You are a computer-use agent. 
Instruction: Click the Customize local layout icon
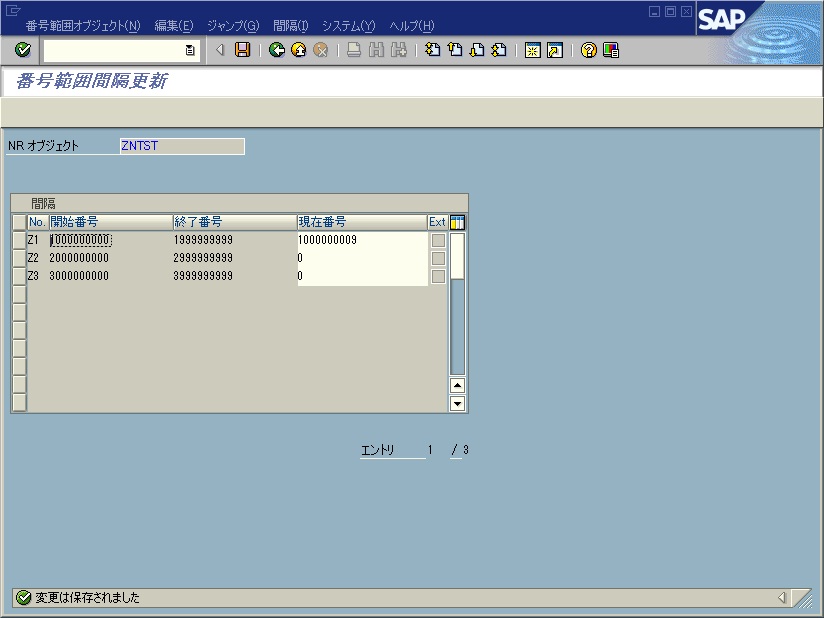point(610,50)
